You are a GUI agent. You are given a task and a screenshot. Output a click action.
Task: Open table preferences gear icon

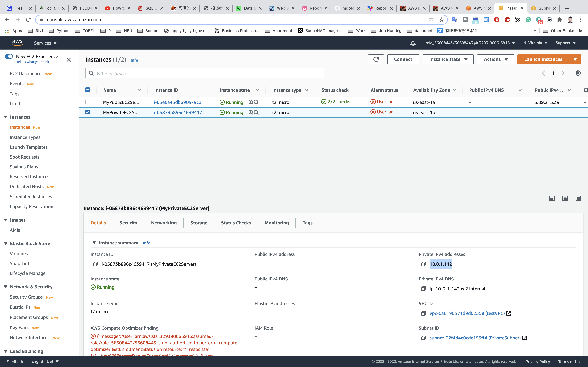[578, 73]
